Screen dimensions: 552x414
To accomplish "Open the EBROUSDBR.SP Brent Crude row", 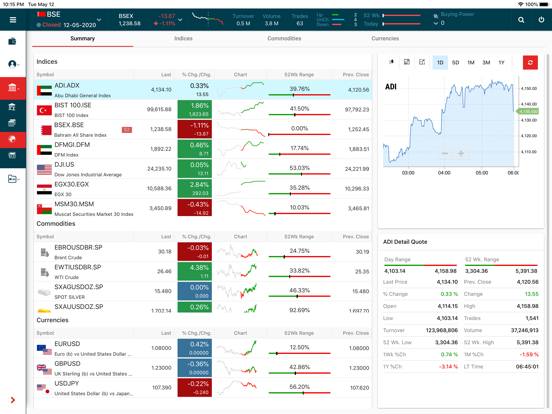I will tap(203, 252).
